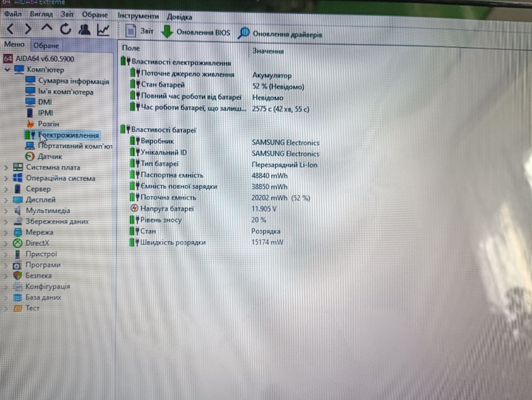Screen dimensions: 532x400
Task: Click value 48840 mWh
Action: tap(270, 175)
